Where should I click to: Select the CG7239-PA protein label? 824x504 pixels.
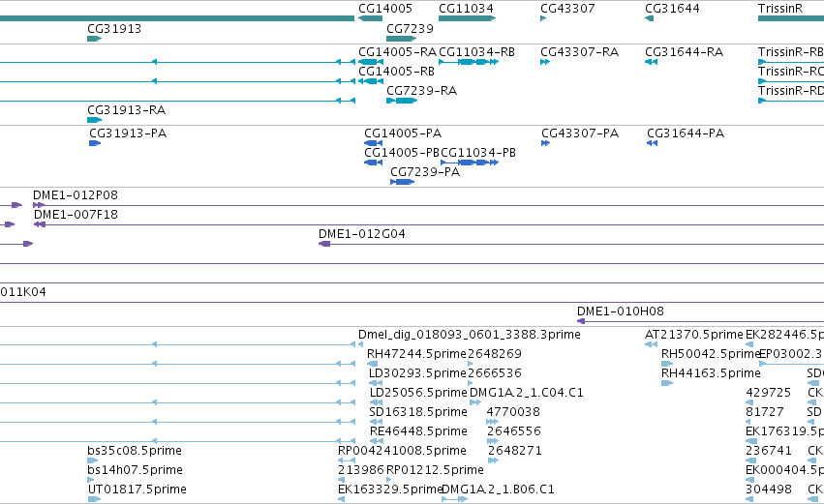coord(425,172)
